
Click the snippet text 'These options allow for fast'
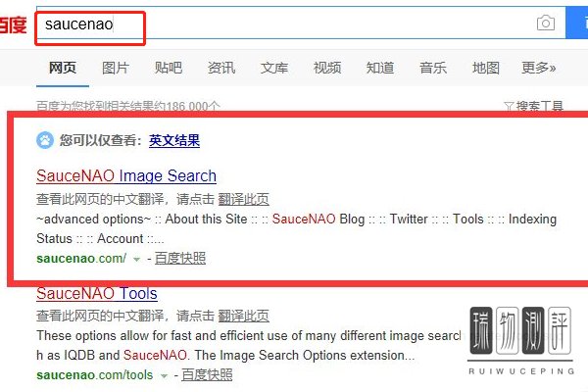(248, 346)
